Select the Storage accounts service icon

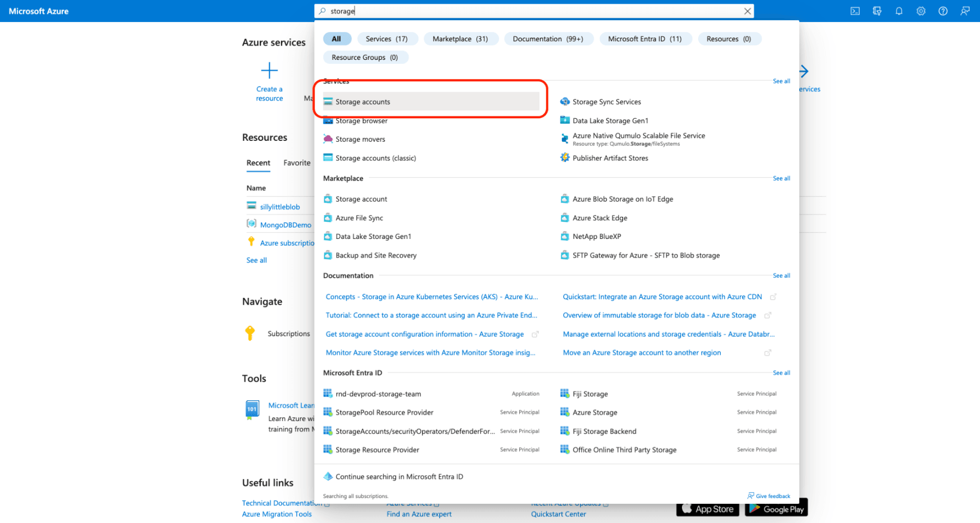click(x=327, y=102)
